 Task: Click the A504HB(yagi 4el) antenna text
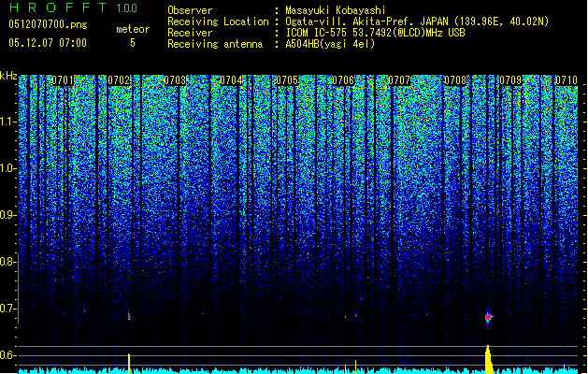(x=330, y=44)
